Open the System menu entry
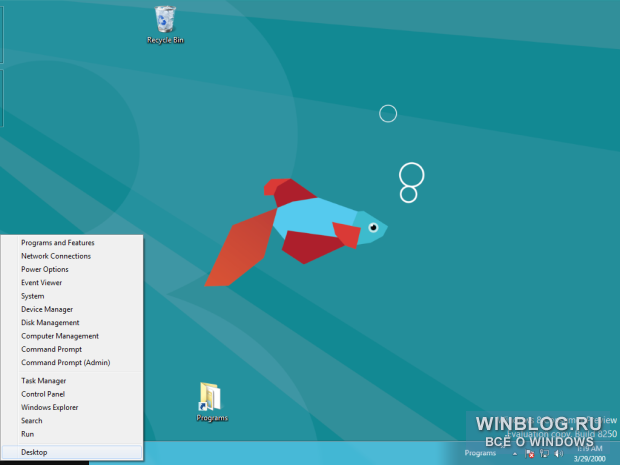620x465 pixels. coord(72,296)
